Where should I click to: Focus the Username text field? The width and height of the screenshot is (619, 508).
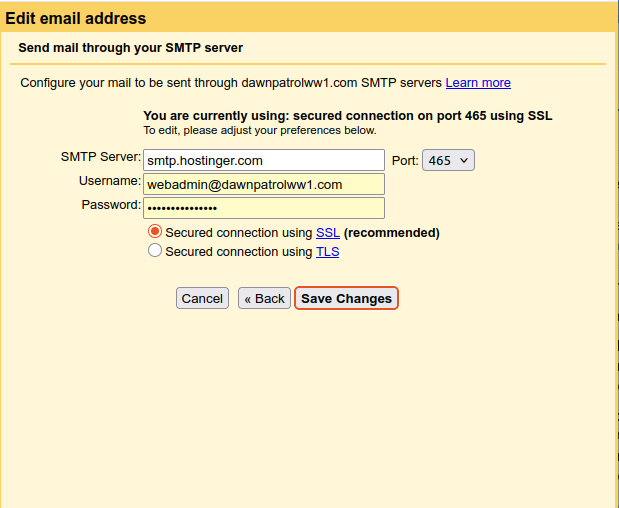point(264,184)
